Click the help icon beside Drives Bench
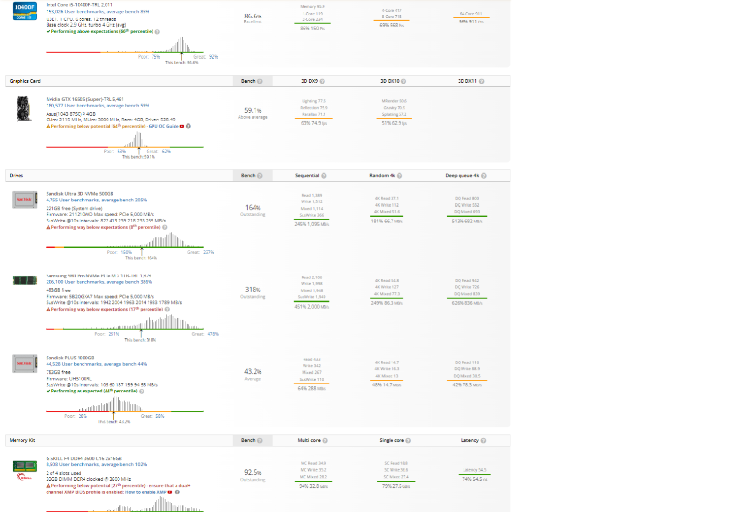This screenshot has width=756, height=532. [260, 176]
